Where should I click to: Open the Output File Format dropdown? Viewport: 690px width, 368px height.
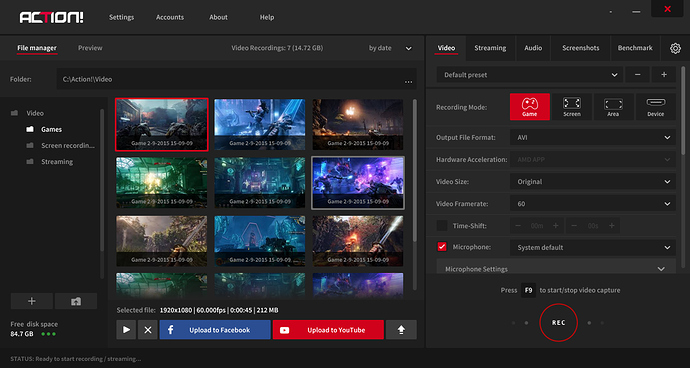[x=593, y=137]
